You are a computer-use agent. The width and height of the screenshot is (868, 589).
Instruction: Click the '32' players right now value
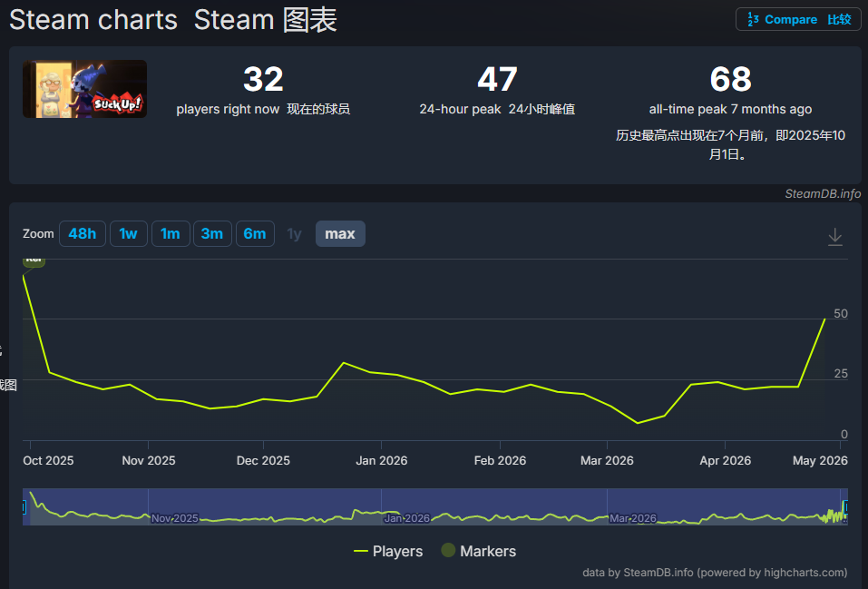(x=263, y=79)
